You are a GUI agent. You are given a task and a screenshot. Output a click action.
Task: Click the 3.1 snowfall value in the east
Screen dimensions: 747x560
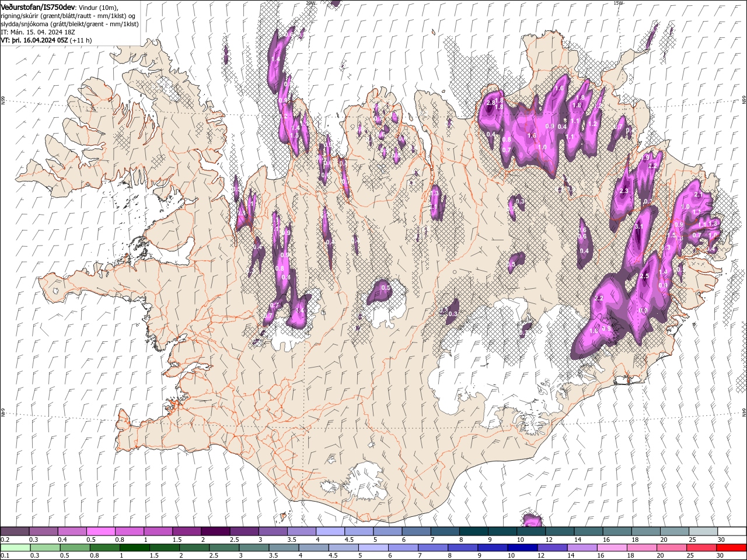(x=638, y=226)
